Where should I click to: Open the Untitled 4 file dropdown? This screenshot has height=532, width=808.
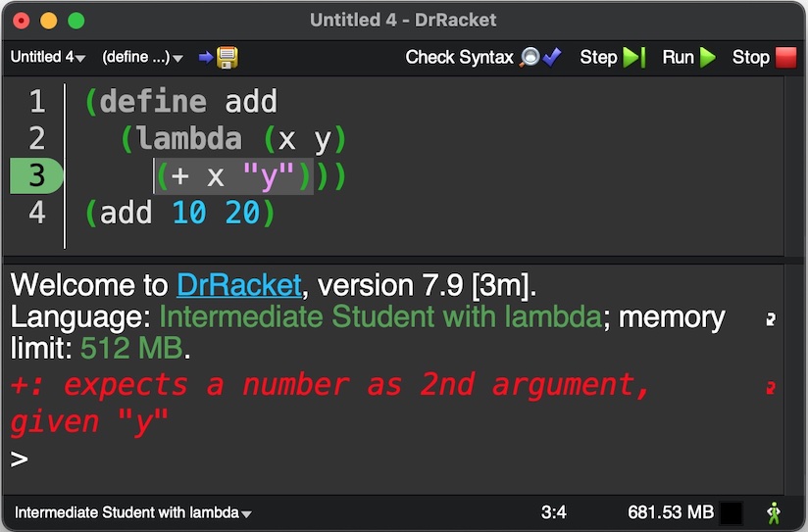pos(48,57)
